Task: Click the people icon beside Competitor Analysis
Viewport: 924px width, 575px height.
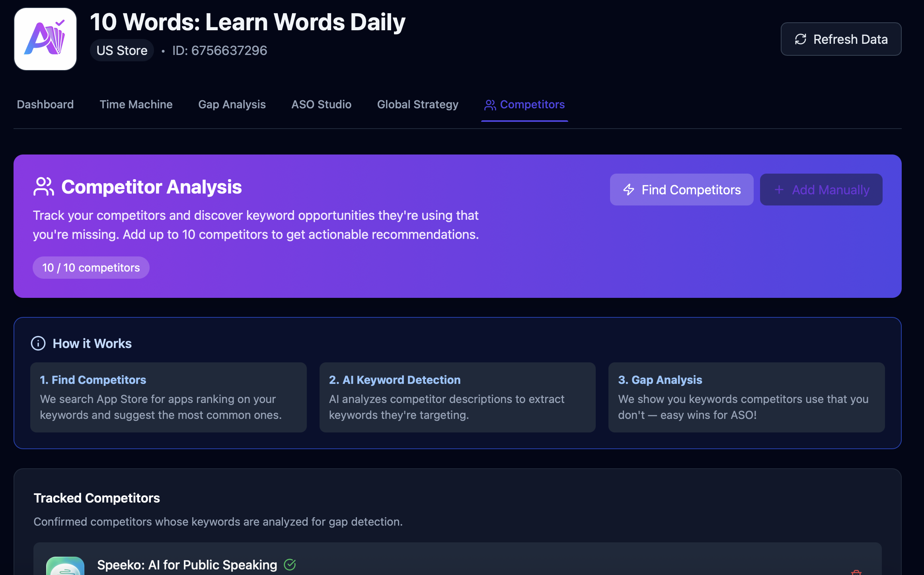Action: 43,187
